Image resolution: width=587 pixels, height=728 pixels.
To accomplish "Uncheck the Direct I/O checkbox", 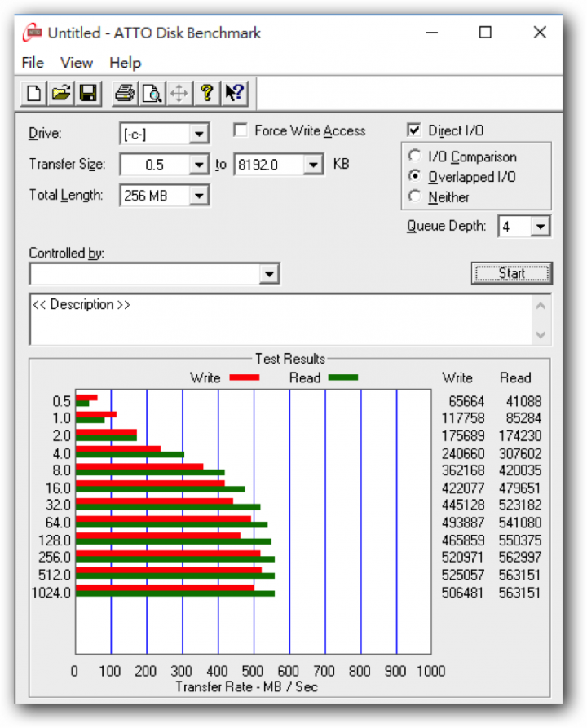I will click(x=413, y=130).
